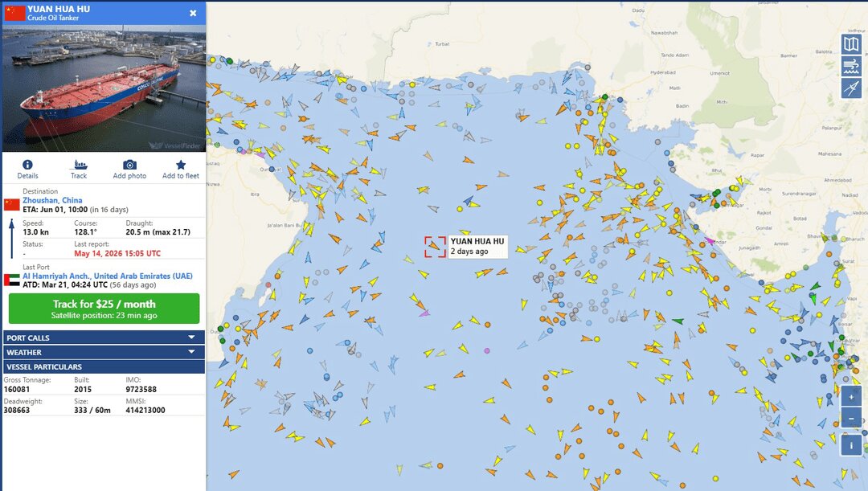The width and height of the screenshot is (868, 491).
Task: Zoom out with the minus button
Action: 851,419
